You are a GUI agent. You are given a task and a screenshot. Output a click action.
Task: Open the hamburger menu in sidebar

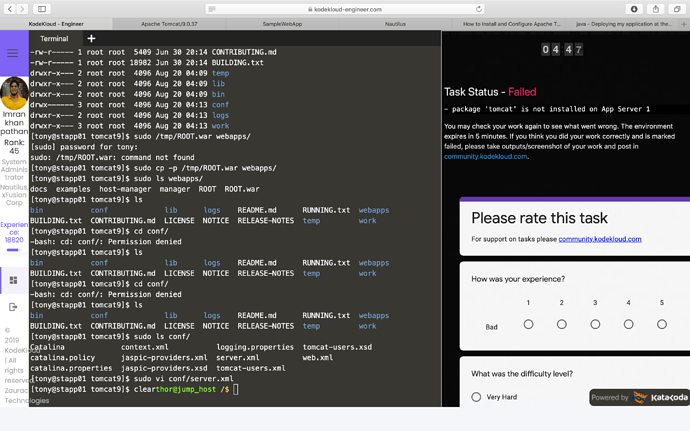(13, 54)
